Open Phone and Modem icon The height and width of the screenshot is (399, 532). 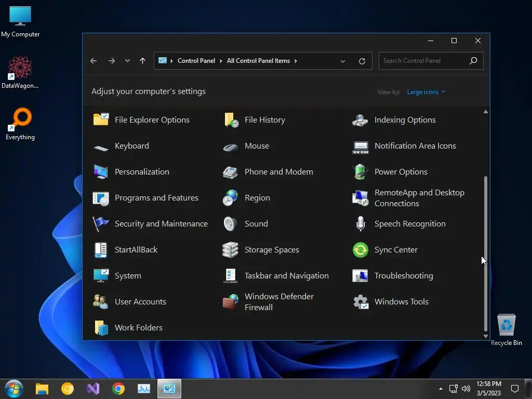230,172
